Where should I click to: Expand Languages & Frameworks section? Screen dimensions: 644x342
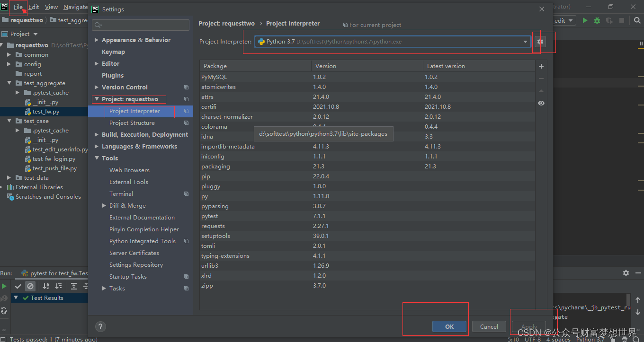coord(97,147)
